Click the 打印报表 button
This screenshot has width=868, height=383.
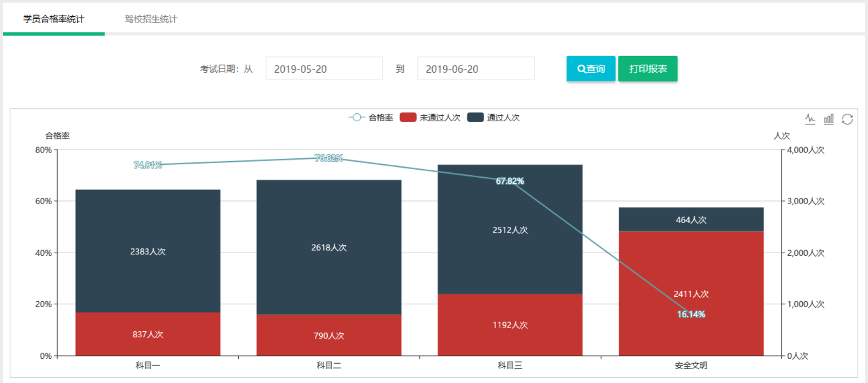(x=648, y=69)
